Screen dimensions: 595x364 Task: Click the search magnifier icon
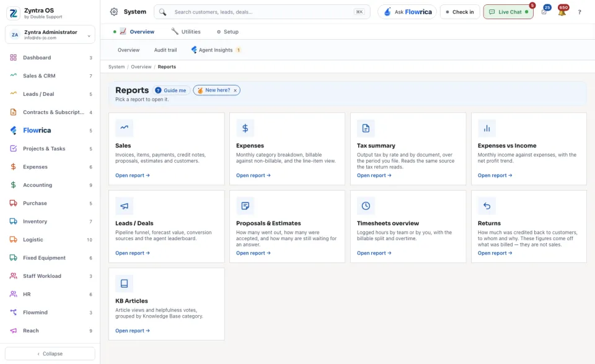click(x=162, y=12)
